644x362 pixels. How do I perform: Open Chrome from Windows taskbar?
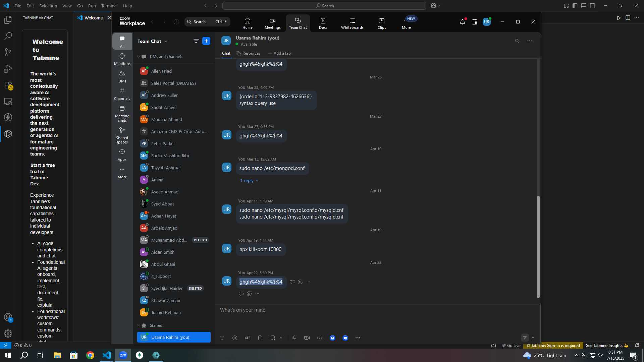pyautogui.click(x=90, y=355)
